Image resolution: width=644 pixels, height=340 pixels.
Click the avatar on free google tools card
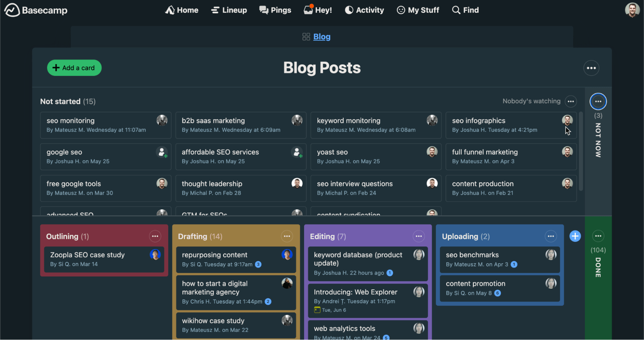click(x=162, y=183)
